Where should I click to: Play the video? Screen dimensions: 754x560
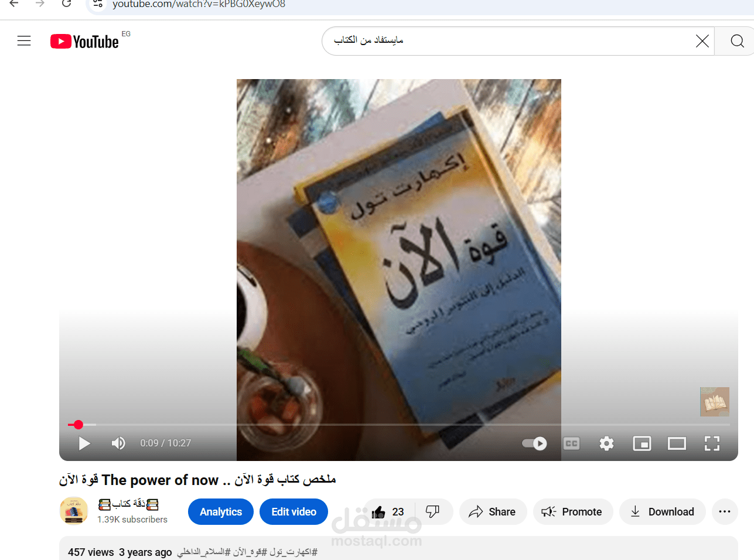tap(84, 443)
